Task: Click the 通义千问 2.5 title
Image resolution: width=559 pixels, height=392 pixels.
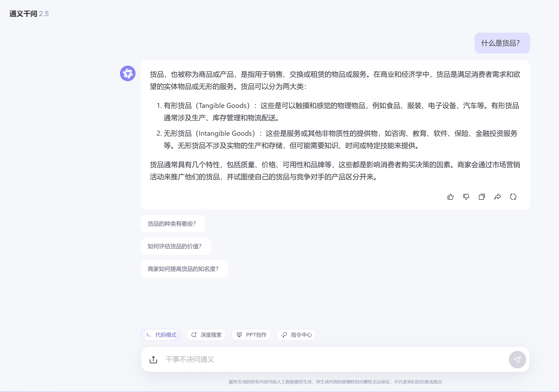Action: click(x=29, y=14)
